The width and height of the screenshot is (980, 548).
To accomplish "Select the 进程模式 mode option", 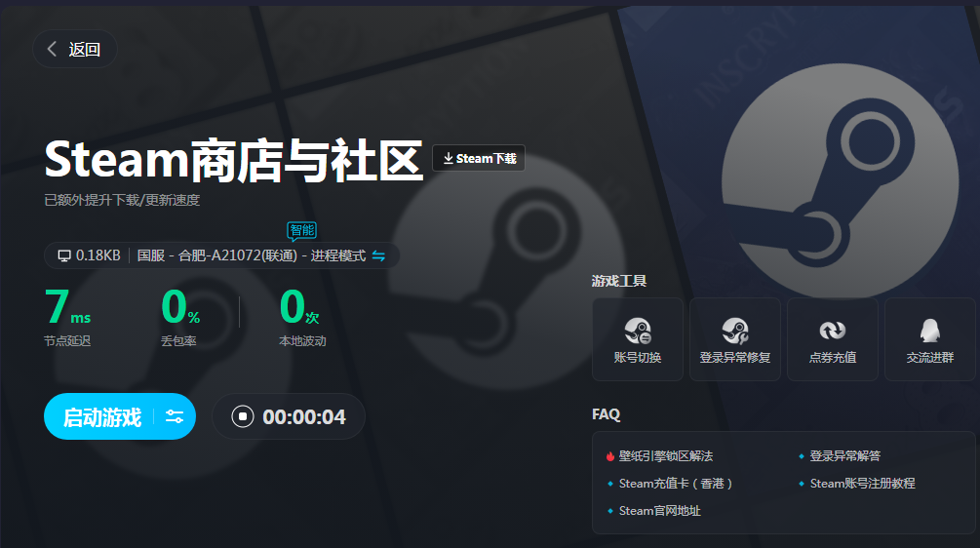I will (x=338, y=255).
